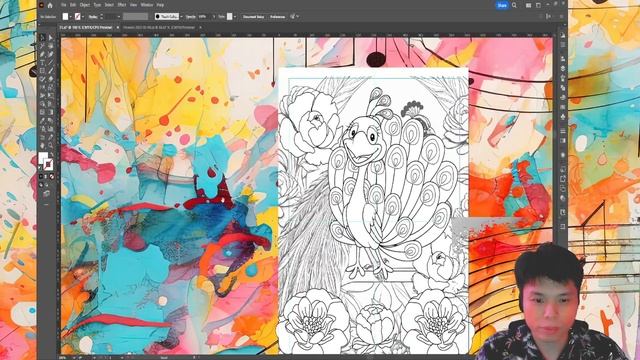Click the Document Setup button

tap(253, 17)
